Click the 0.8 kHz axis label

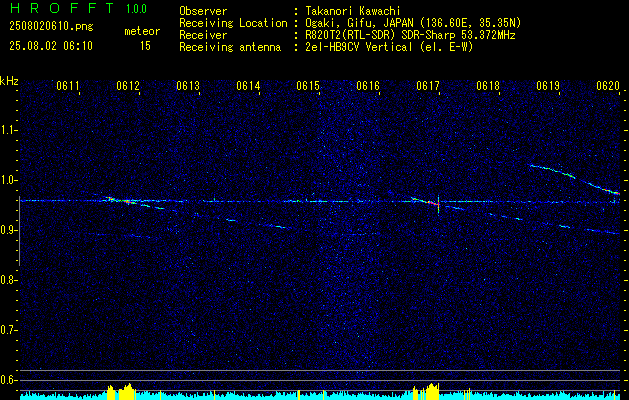click(8, 280)
